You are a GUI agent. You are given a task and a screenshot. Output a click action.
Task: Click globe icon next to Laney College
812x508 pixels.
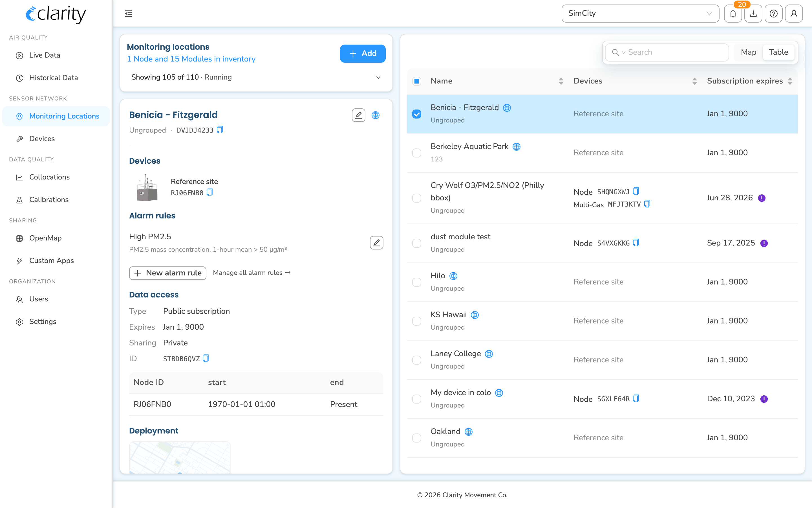click(489, 354)
